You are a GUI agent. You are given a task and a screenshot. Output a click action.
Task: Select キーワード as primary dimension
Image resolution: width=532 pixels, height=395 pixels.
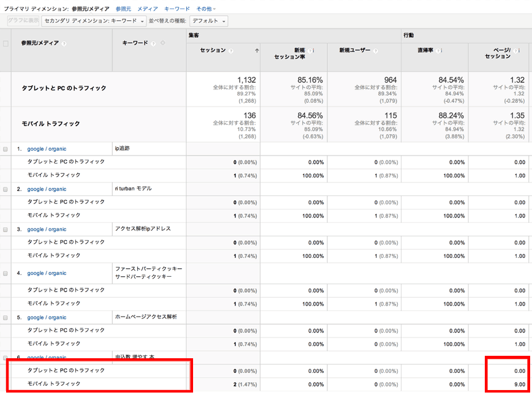coord(177,9)
